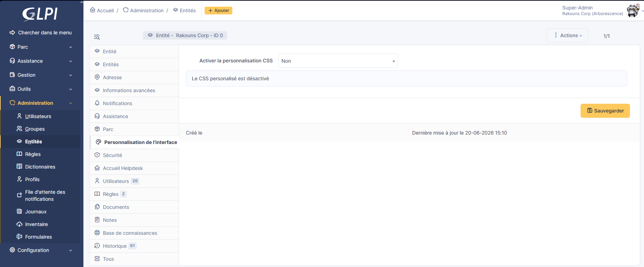Click the Profils user-check icon

[19, 179]
